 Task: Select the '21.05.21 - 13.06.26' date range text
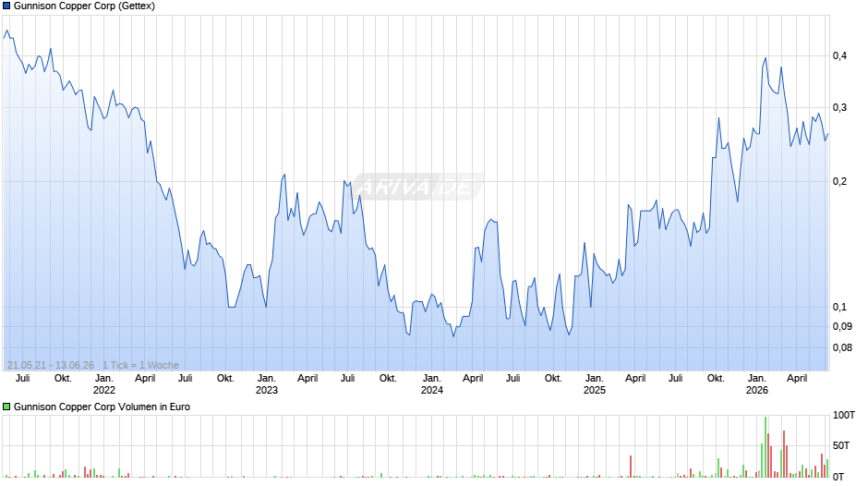pyautogui.click(x=51, y=365)
